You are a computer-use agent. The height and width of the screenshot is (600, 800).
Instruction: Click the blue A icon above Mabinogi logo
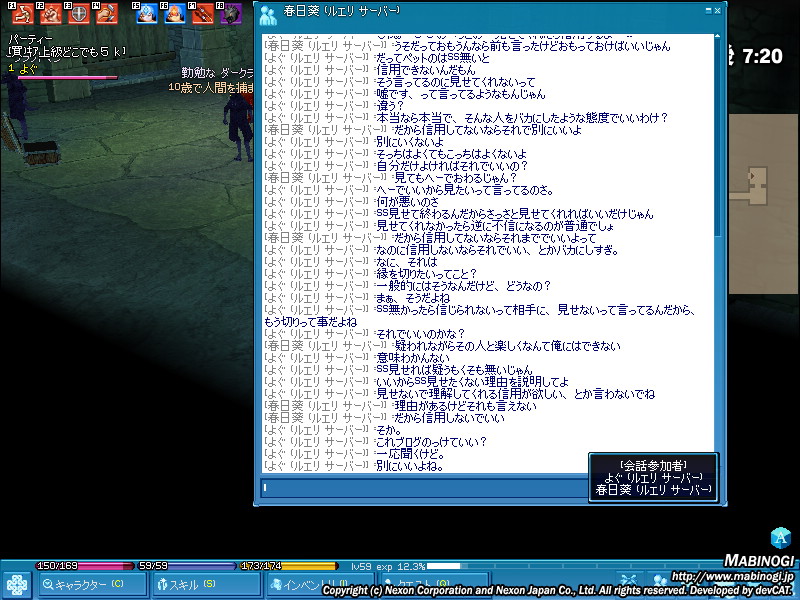tap(781, 538)
